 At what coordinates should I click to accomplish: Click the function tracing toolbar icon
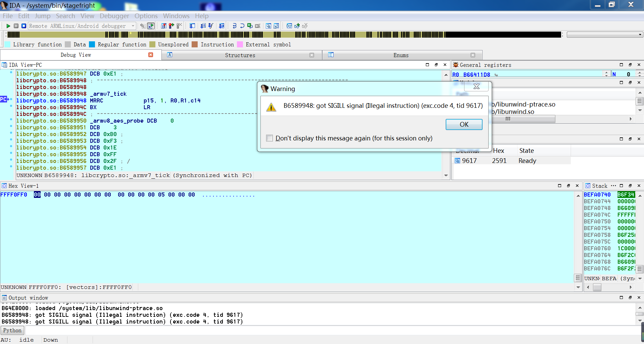pos(211,26)
